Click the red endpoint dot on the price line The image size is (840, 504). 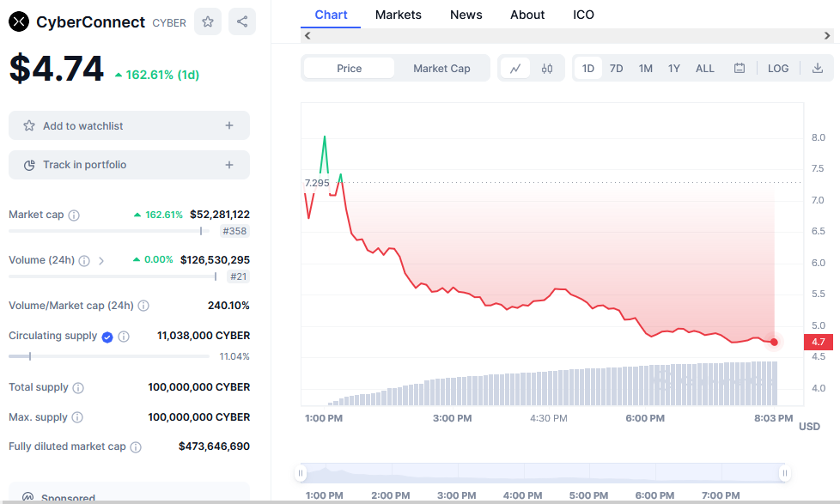click(774, 342)
